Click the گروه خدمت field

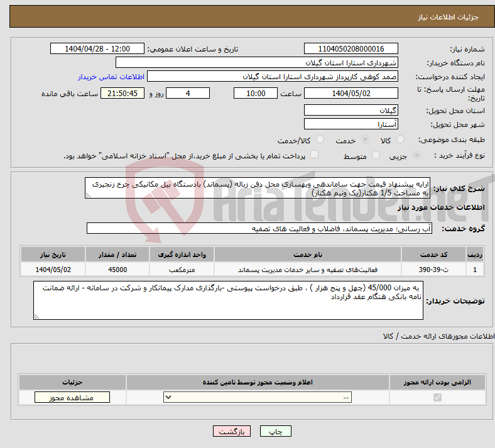(x=259, y=228)
